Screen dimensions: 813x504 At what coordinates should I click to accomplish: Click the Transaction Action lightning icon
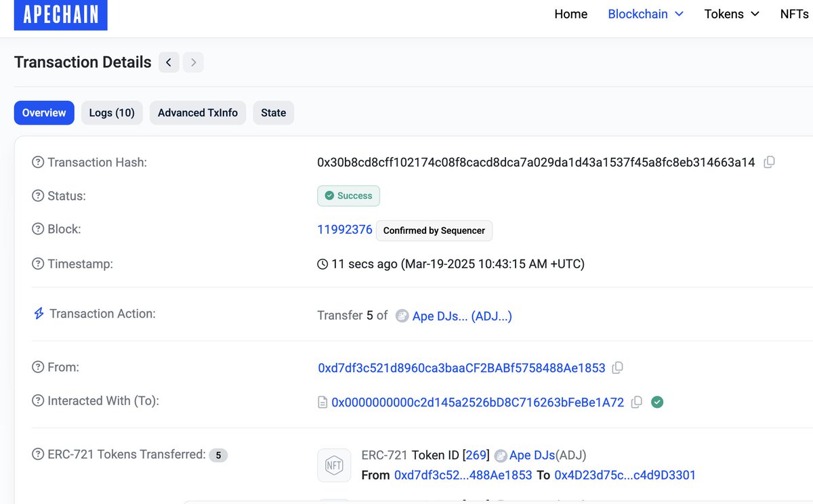click(x=39, y=314)
